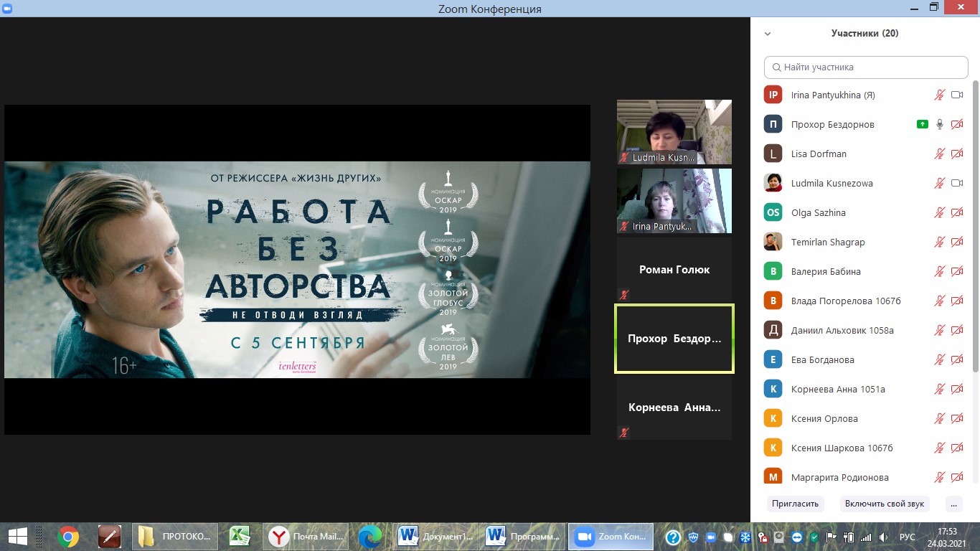Select participant name Ксения Орлова
The height and width of the screenshot is (551, 980).
(824, 418)
